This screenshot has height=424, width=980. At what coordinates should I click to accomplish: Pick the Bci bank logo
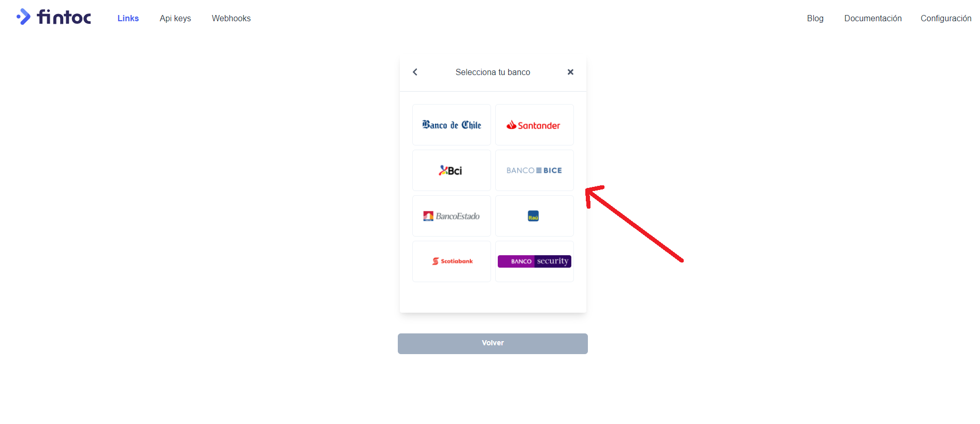pos(451,170)
